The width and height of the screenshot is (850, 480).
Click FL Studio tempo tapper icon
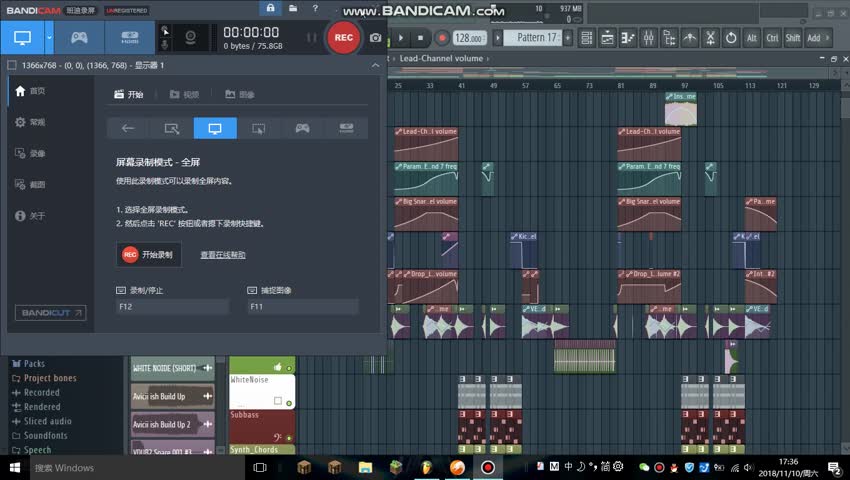(690, 38)
